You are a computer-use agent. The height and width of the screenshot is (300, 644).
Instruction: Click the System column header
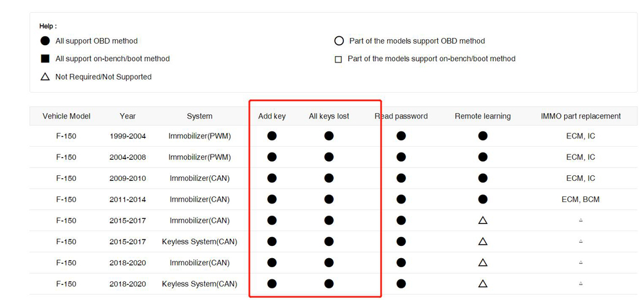(200, 116)
